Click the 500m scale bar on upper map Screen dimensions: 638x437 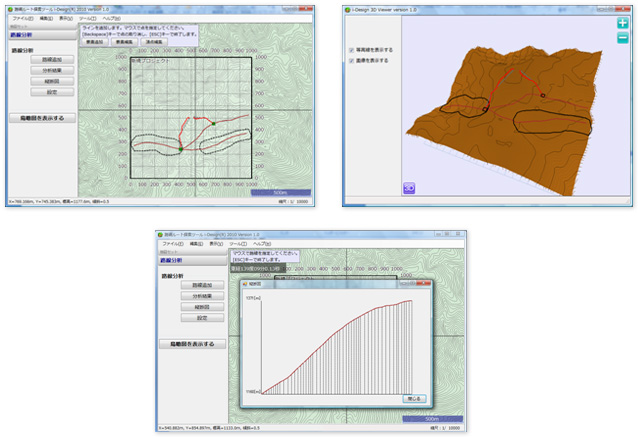pyautogui.click(x=281, y=191)
